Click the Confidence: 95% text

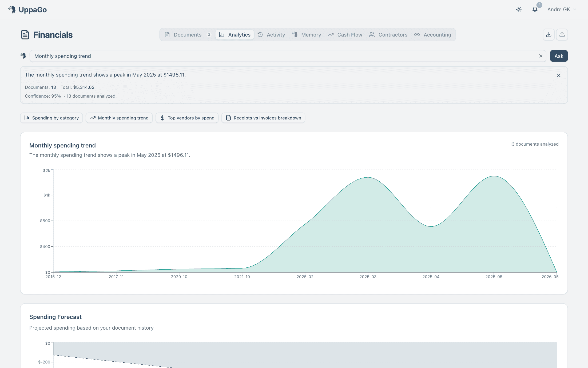point(43,96)
